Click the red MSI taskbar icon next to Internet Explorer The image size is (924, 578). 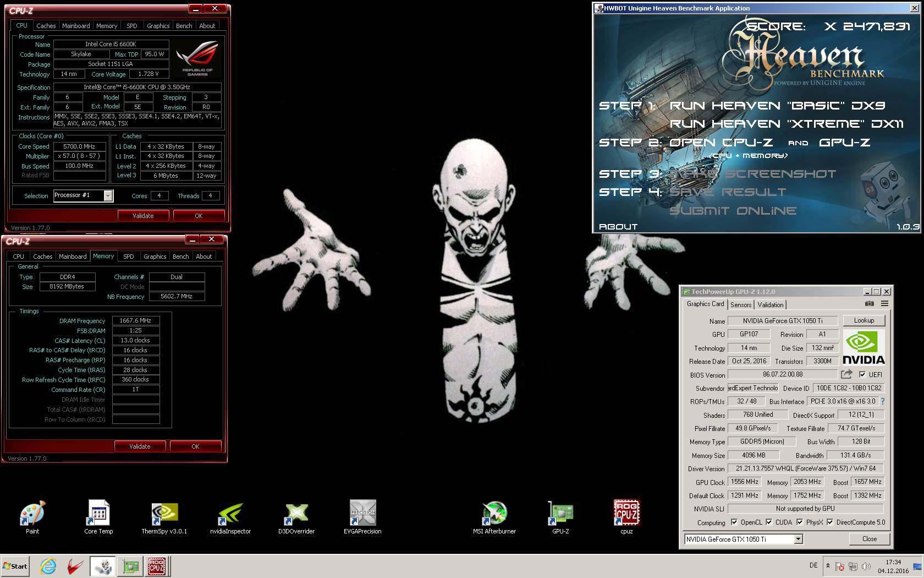coord(75,566)
